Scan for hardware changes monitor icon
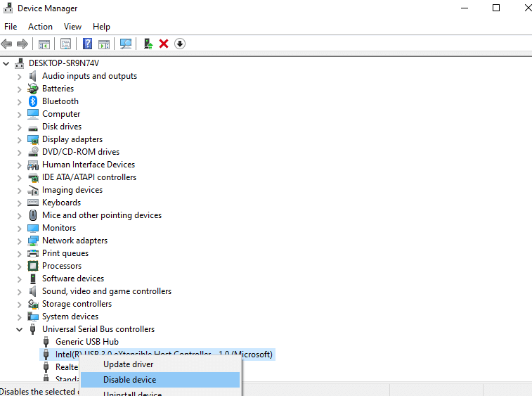 pyautogui.click(x=126, y=44)
